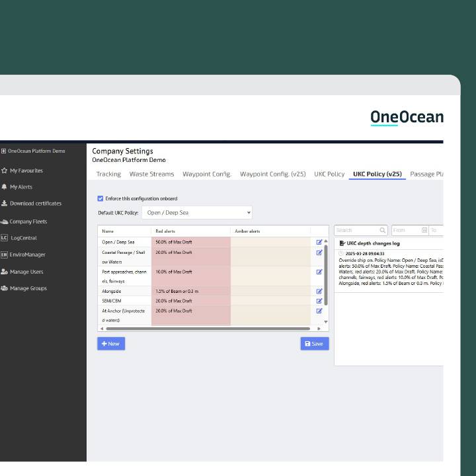Click the ship icon beside Company Fleets
476x476 pixels.
(x=5, y=222)
